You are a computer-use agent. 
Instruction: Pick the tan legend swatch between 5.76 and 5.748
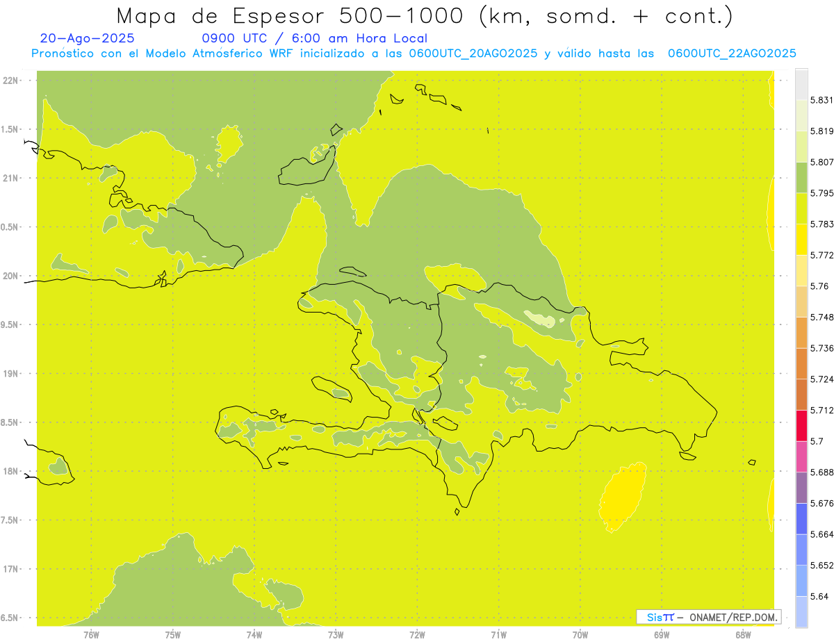[x=801, y=302]
